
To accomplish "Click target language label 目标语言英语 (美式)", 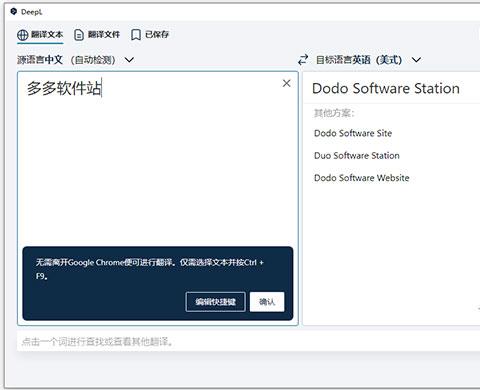I will click(359, 60).
